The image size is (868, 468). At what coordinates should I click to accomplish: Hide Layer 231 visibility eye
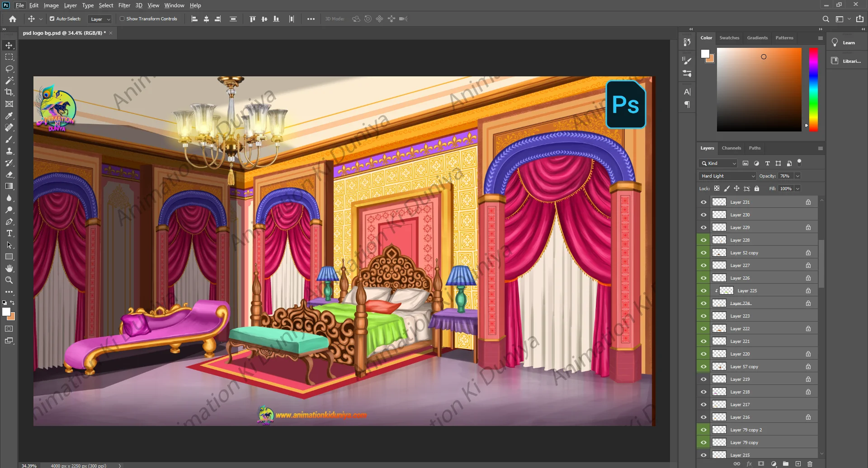click(x=703, y=202)
